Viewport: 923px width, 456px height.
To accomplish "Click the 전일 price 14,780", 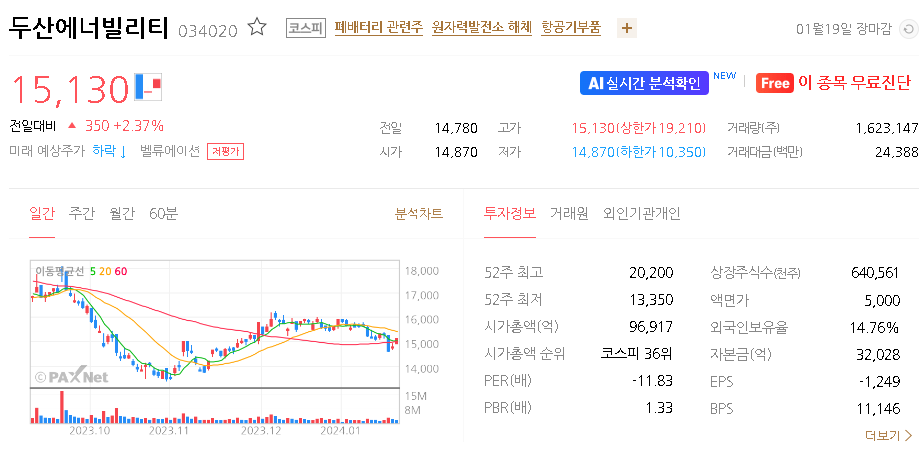I will [456, 128].
